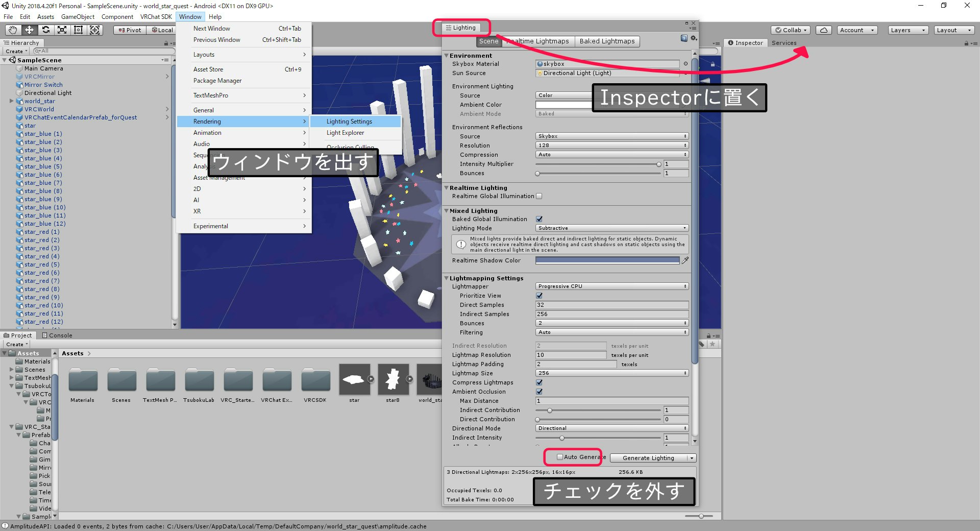980x531 pixels.
Task: Open the Directional Mode dropdown
Action: [x=612, y=428]
